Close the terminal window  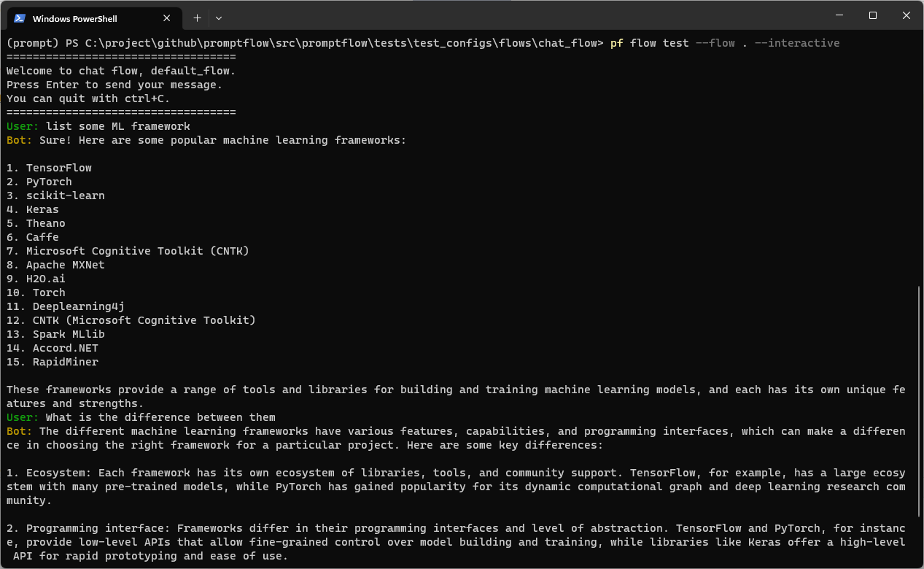point(906,16)
